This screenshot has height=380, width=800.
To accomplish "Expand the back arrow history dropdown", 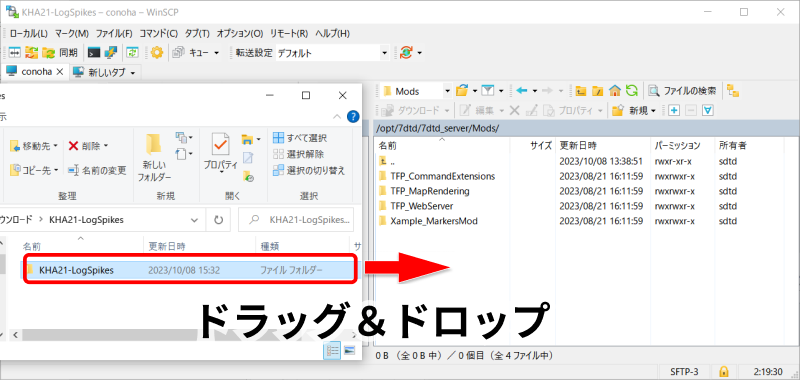I will coord(535,91).
